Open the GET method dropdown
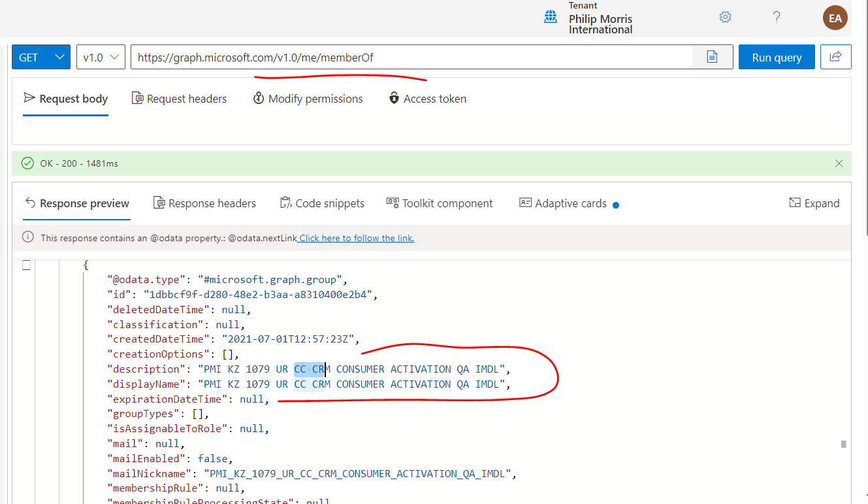 coord(40,57)
